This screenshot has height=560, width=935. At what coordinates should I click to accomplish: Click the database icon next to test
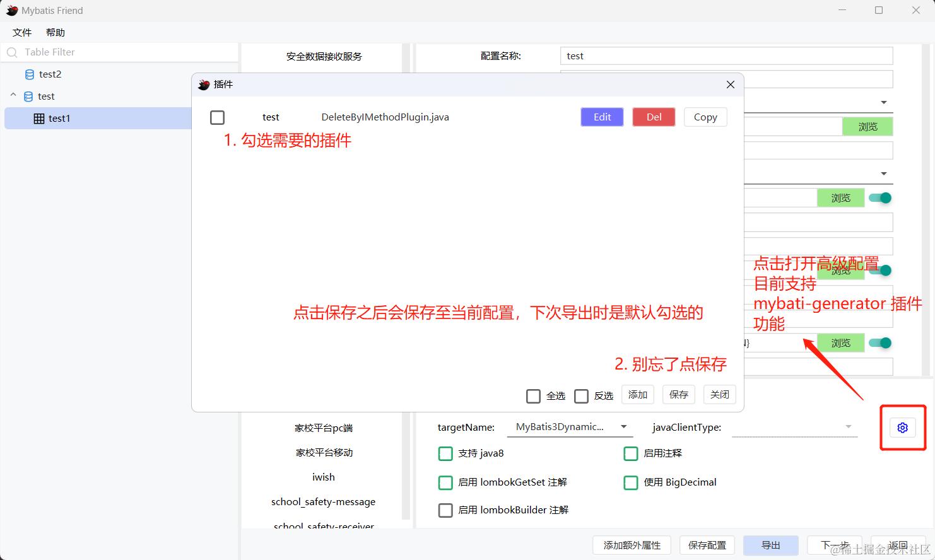coord(28,96)
